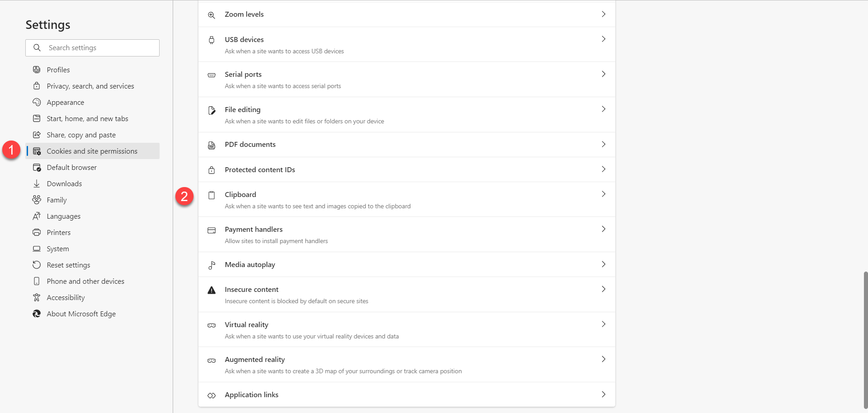Click the Serial ports icon
The width and height of the screenshot is (868, 413).
coord(212,75)
